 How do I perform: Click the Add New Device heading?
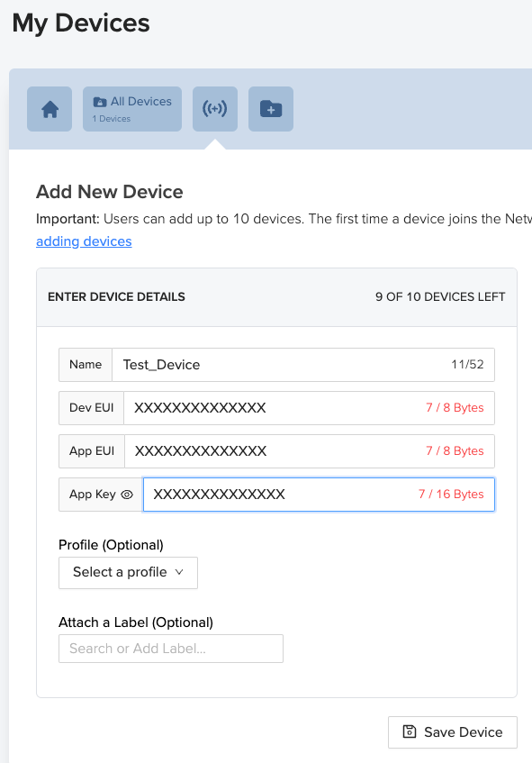[110, 192]
